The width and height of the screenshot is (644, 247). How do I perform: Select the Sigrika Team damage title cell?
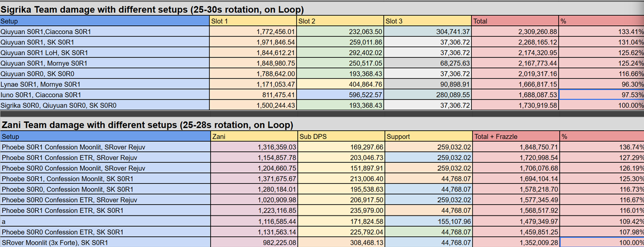[322, 9]
